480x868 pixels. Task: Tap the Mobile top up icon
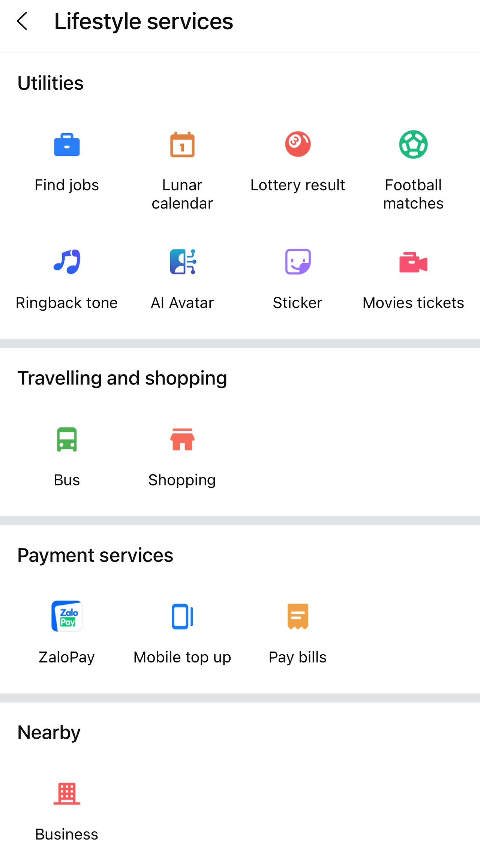coord(182,616)
